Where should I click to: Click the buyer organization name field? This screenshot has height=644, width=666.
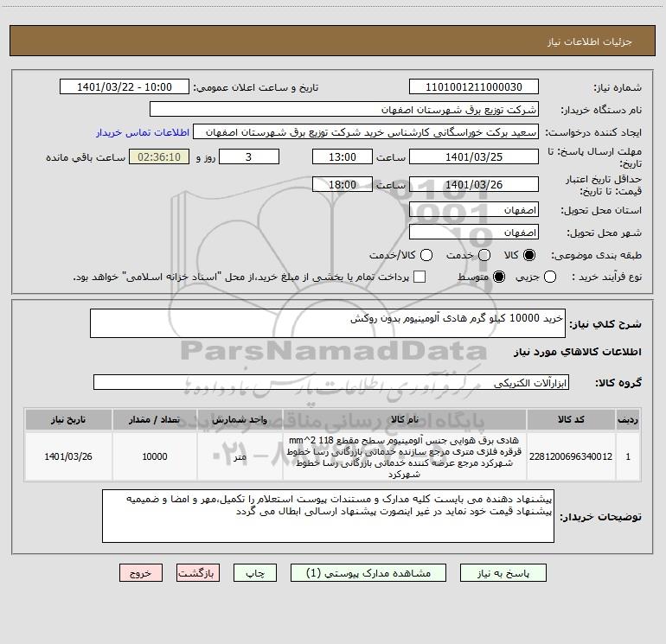point(344,110)
